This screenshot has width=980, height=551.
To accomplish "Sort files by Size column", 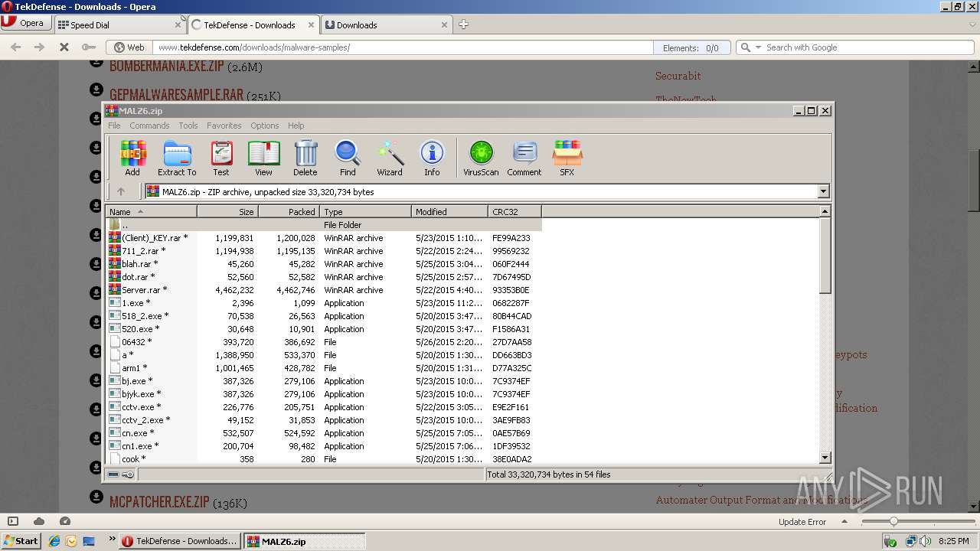I will [x=227, y=211].
